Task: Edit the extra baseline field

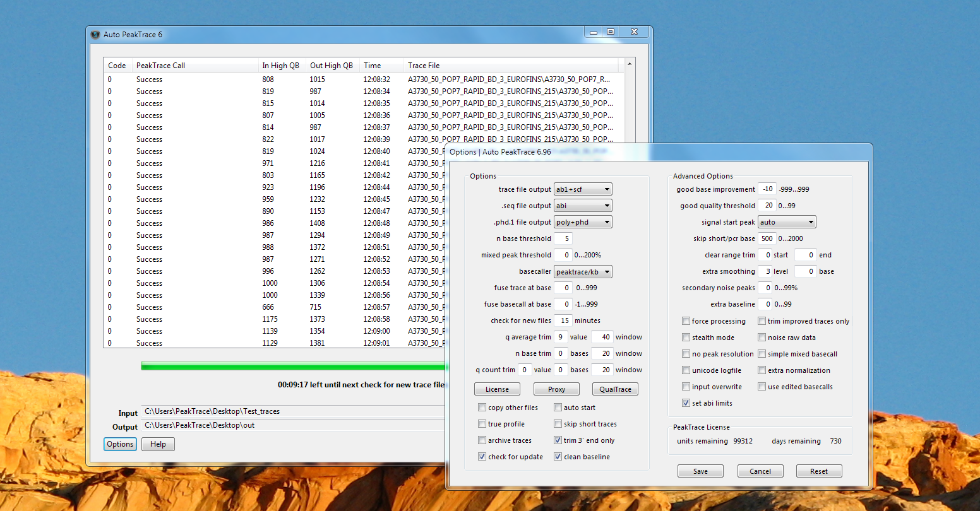Action: click(765, 304)
